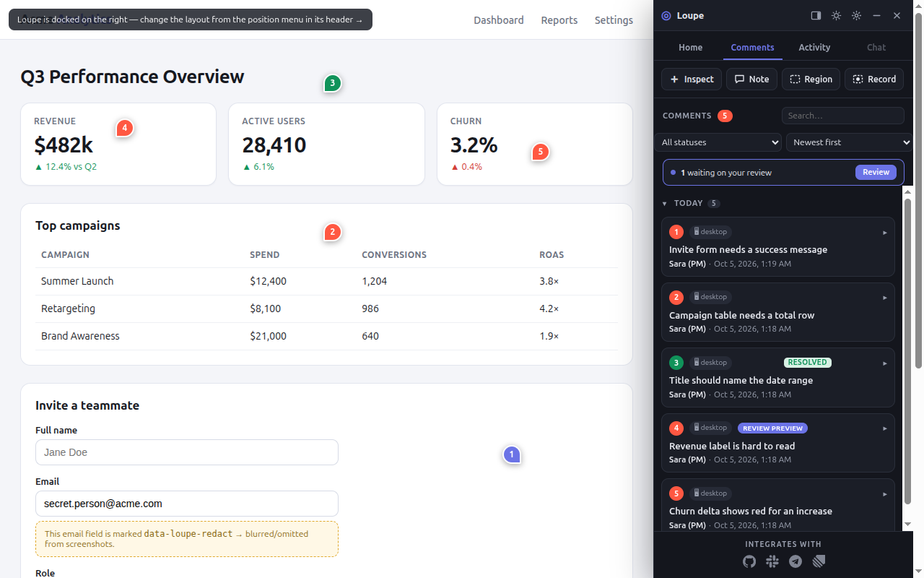Image resolution: width=924 pixels, height=578 pixels.
Task: Expand the Invite form needs a success message comment
Action: 885,233
